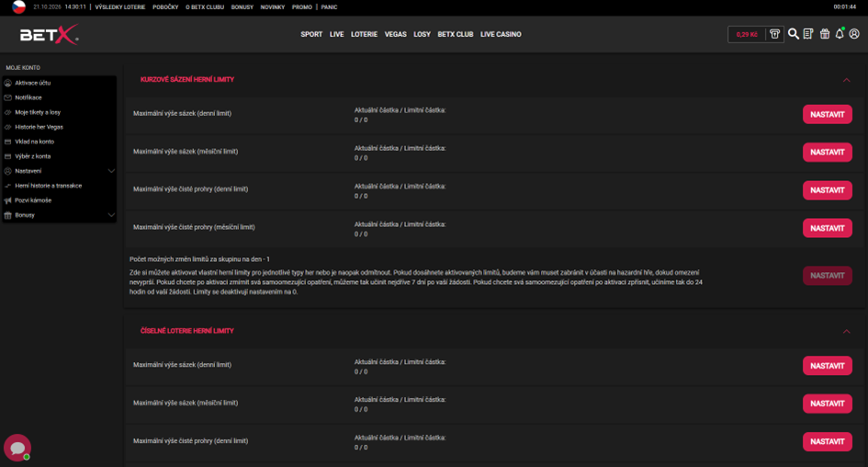Click the gift icon next to Bonusy in the sidebar

tap(7, 215)
